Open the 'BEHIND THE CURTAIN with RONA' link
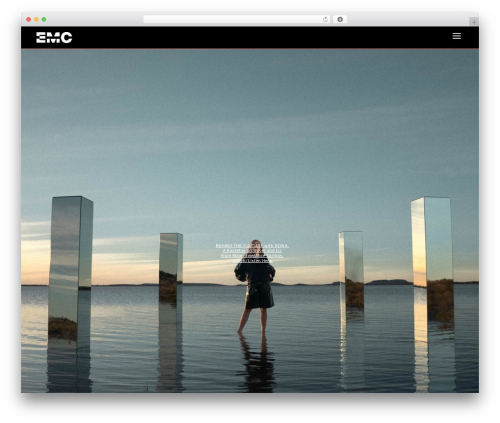The height and width of the screenshot is (423, 500). point(252,253)
